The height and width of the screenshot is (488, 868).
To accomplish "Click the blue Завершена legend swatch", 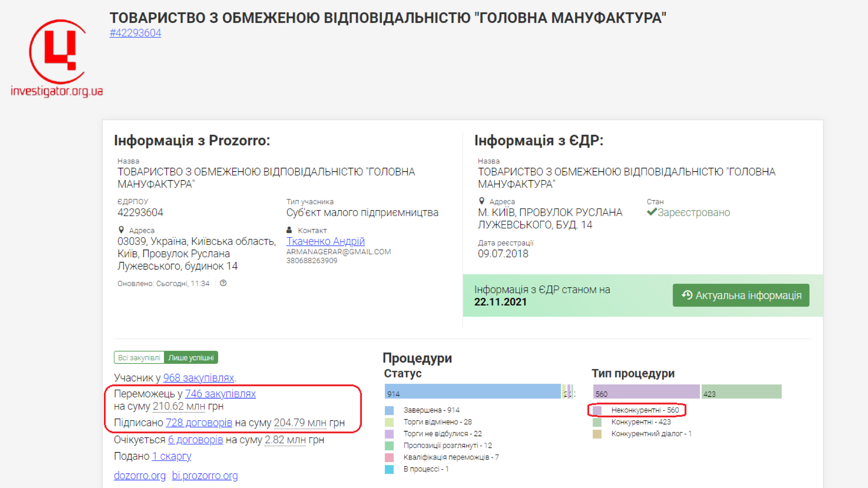I will [389, 410].
